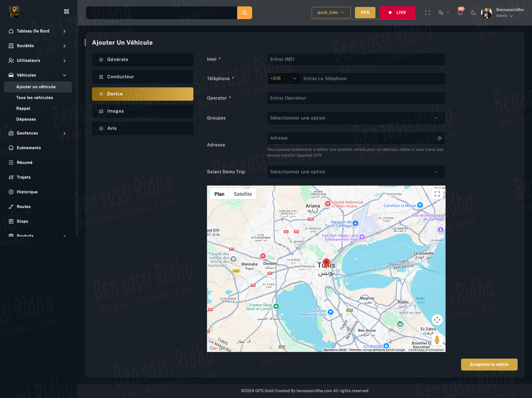Viewport: 532px width, 398px height.
Task: Click the orange search icon button
Action: click(244, 13)
